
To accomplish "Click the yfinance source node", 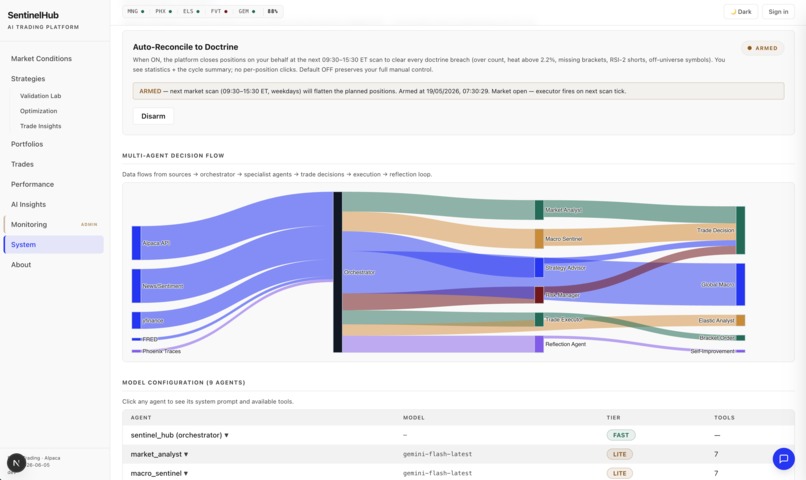I will (136, 320).
